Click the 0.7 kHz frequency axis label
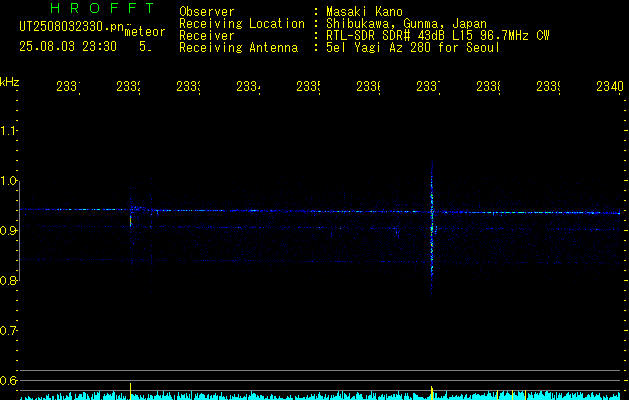The height and width of the screenshot is (400, 629). coord(8,331)
